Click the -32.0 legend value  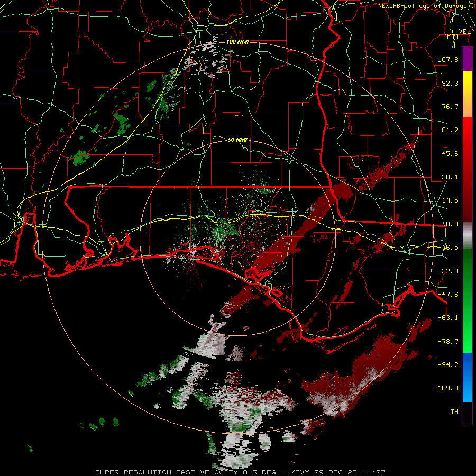[x=448, y=271]
